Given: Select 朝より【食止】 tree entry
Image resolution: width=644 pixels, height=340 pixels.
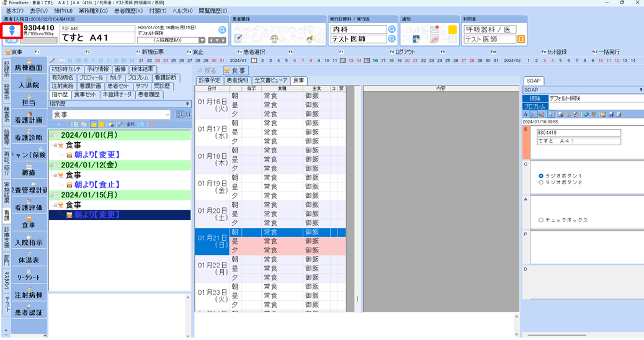Looking at the screenshot, I should 97,185.
